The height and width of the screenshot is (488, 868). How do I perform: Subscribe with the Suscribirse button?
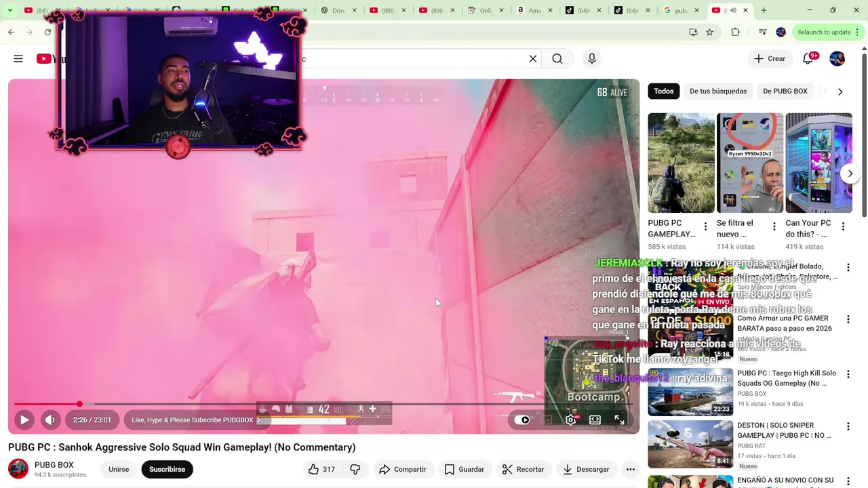click(167, 469)
